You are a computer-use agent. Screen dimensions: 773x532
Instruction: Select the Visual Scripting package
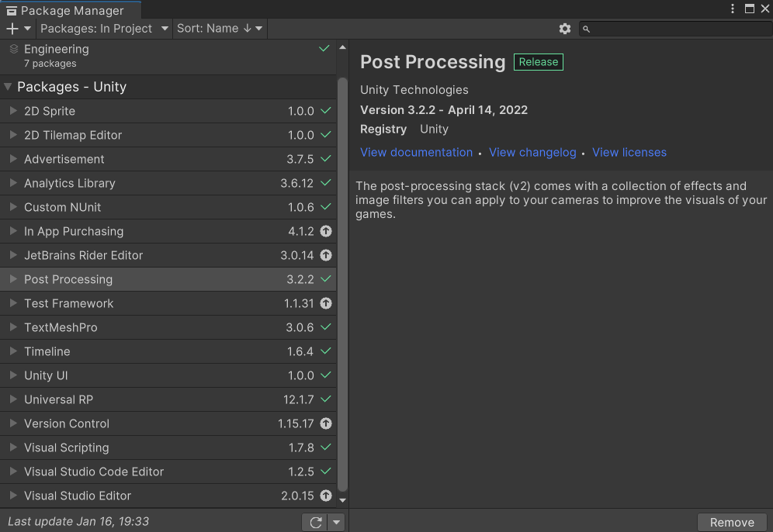pyautogui.click(x=168, y=447)
